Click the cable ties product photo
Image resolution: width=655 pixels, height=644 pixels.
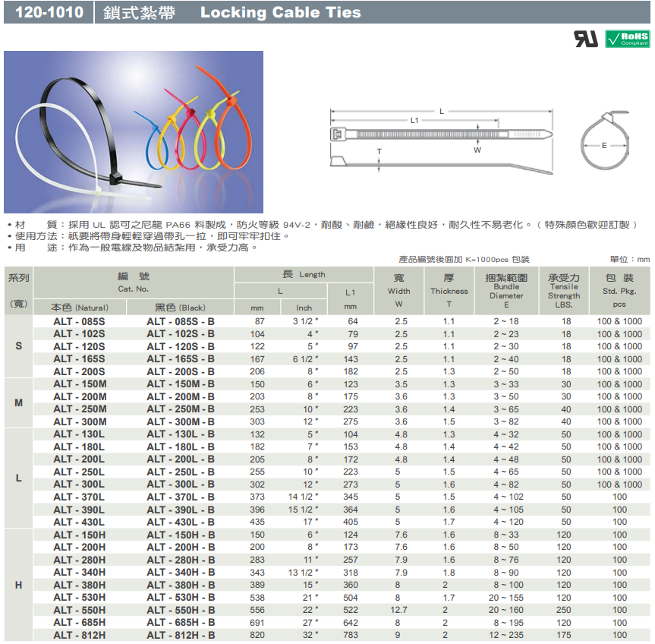134,132
